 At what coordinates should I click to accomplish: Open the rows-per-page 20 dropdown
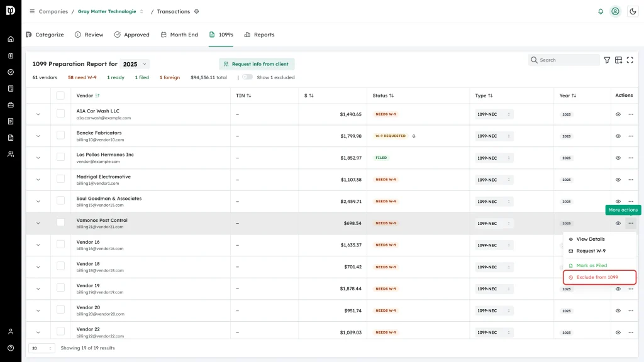[42, 348]
